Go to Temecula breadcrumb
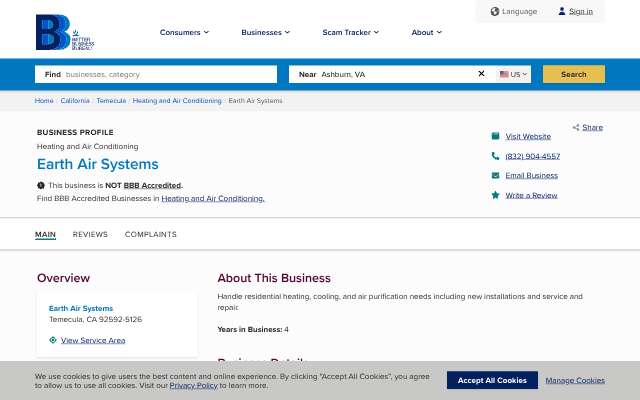Viewport: 640px width, 400px height. point(111,100)
